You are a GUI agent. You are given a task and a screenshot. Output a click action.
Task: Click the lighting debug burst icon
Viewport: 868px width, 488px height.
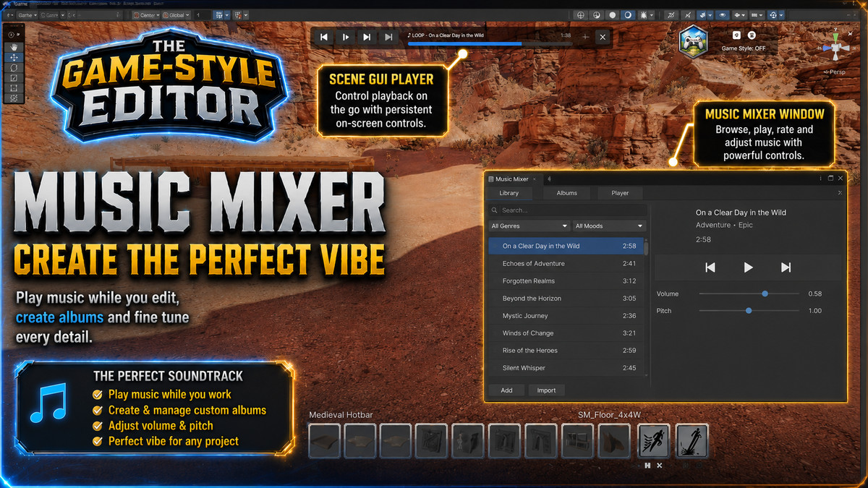(x=643, y=14)
